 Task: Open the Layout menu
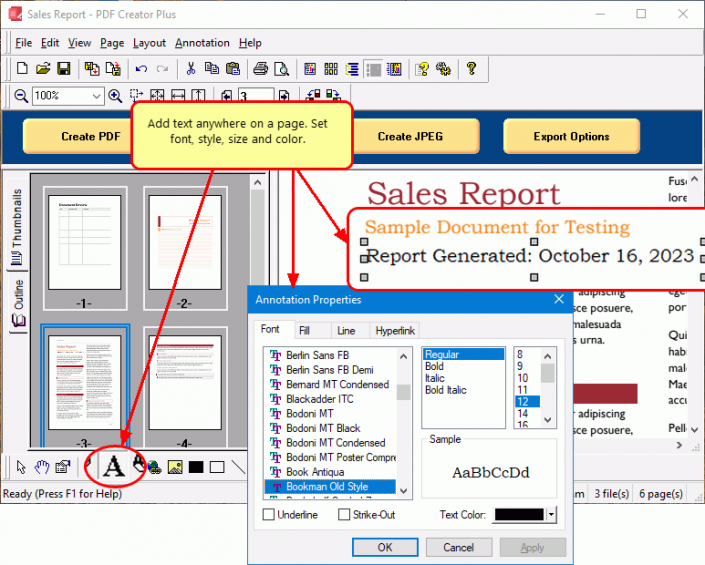pyautogui.click(x=149, y=43)
